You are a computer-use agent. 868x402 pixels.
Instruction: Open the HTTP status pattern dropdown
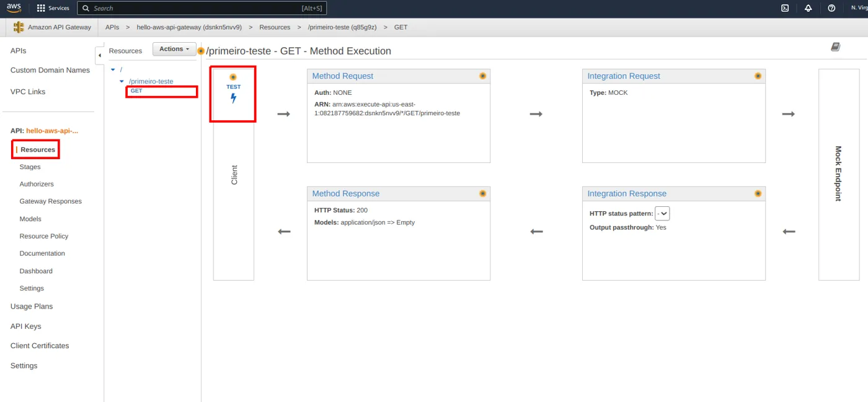tap(662, 214)
